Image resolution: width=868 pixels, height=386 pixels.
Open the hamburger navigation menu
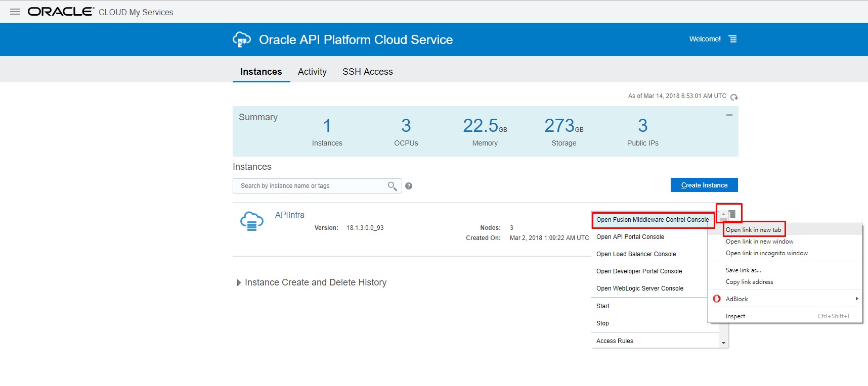tap(15, 12)
